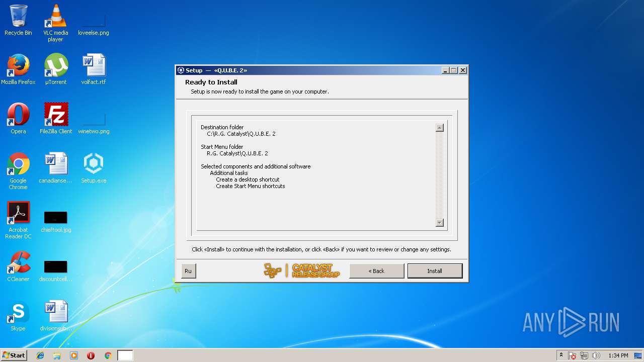Image resolution: width=644 pixels, height=362 pixels.
Task: Click the blank taskbar window button
Action: [x=125, y=355]
